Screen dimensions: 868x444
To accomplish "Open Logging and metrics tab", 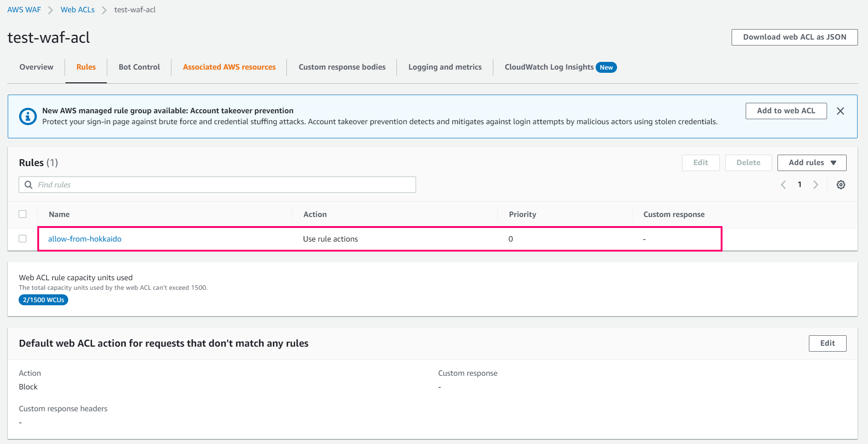I will [445, 67].
